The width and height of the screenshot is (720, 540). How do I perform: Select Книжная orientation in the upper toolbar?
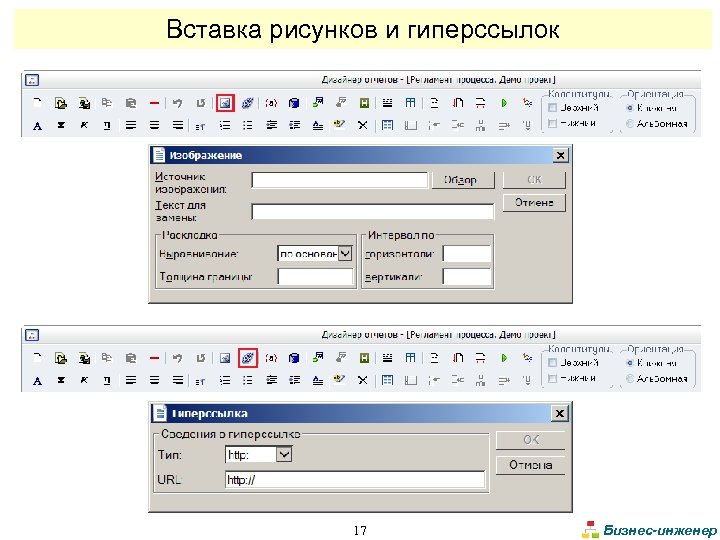pyautogui.click(x=630, y=108)
